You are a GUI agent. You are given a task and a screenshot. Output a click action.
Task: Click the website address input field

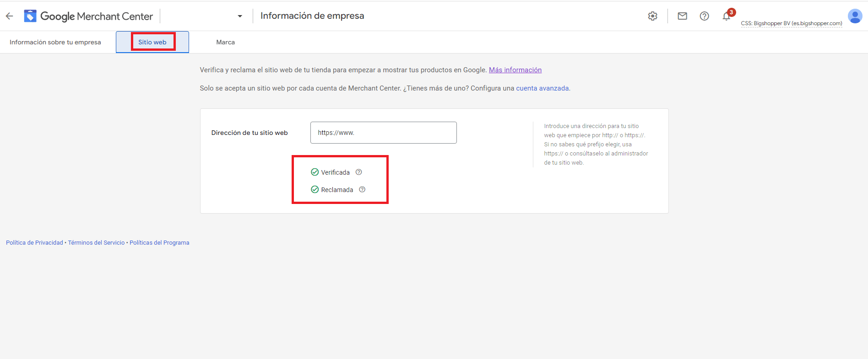click(x=383, y=133)
